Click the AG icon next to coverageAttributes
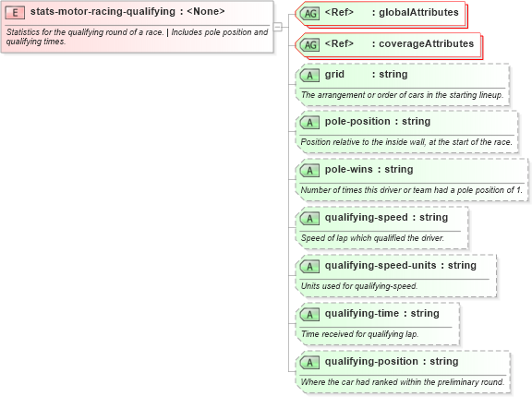Image resolution: width=532 pixels, height=397 pixels. 309,45
